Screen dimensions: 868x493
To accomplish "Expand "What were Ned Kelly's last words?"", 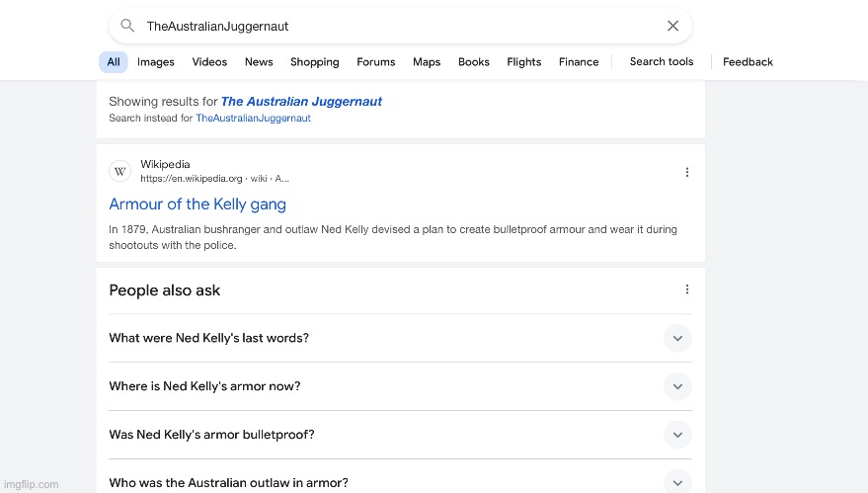I will point(676,338).
